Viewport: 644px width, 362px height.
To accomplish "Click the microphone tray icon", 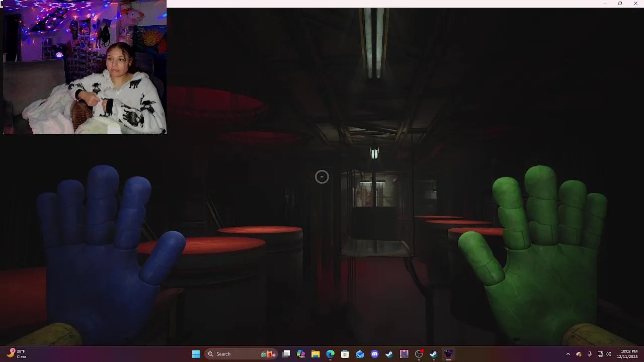I will coord(589,354).
